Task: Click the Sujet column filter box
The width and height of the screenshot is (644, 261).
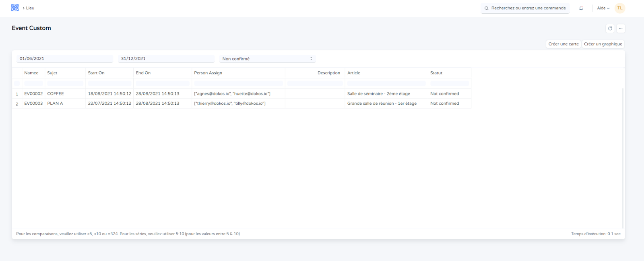Action: tap(65, 83)
